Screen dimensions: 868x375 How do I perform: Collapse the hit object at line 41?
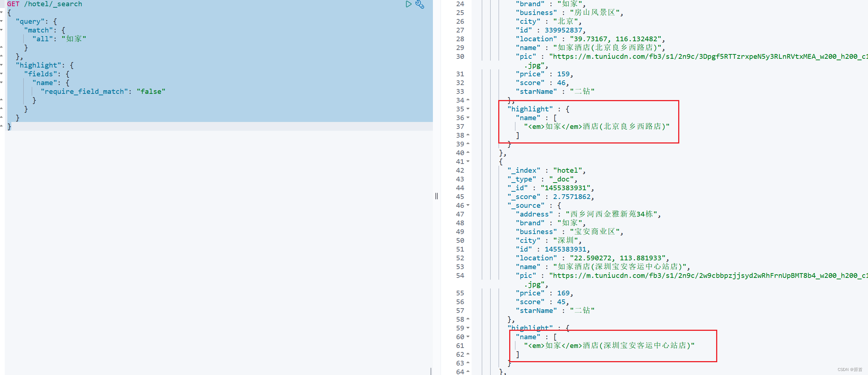pos(468,161)
